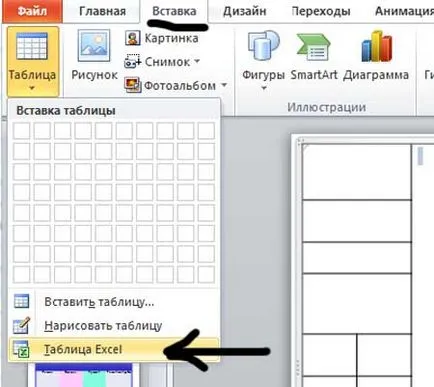Expand the Снимок dropdown arrow
The width and height of the screenshot is (434, 387).
click(x=197, y=61)
